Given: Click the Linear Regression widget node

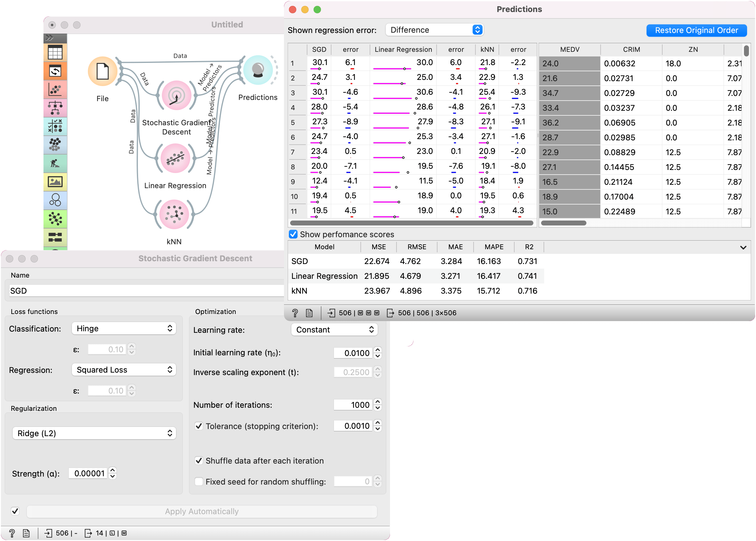Looking at the screenshot, I should tap(175, 158).
